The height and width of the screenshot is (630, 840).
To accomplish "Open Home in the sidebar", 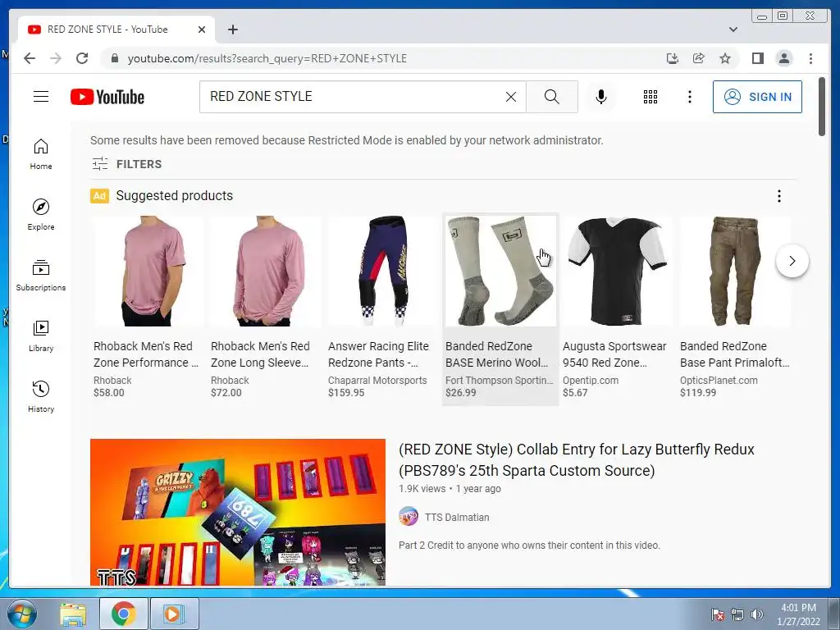I will point(41,154).
